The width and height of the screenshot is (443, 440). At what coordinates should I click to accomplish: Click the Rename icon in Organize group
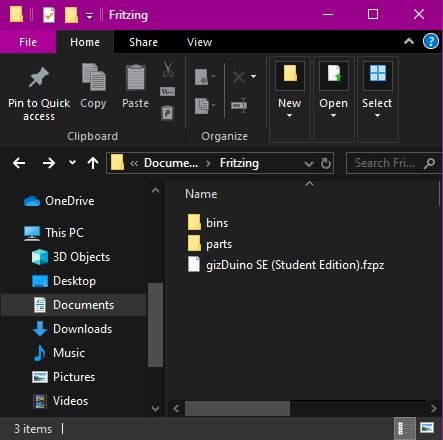click(239, 106)
